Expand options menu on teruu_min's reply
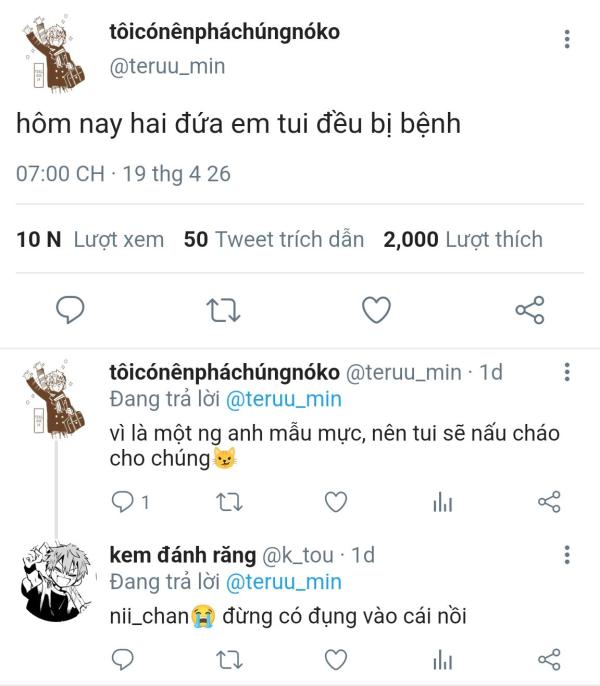600x686 pixels. [567, 372]
